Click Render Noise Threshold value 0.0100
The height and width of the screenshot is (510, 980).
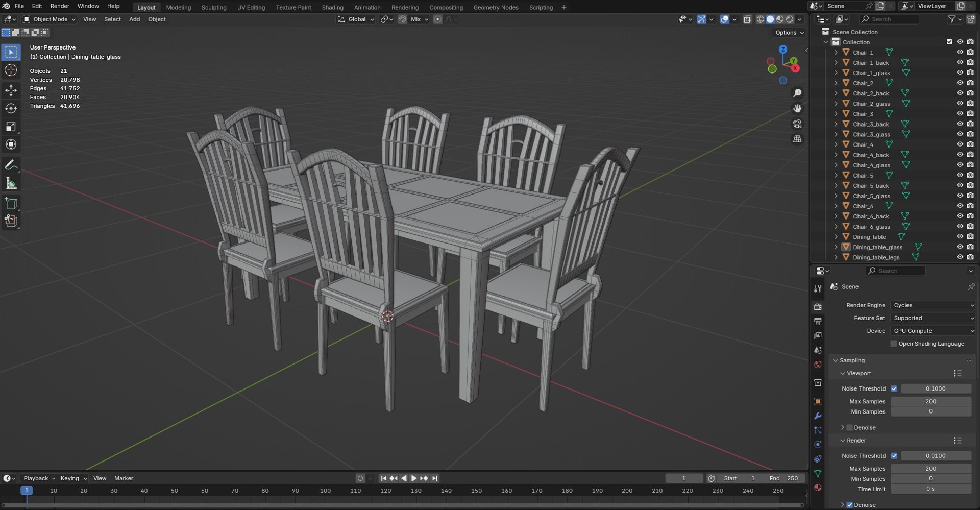936,455
